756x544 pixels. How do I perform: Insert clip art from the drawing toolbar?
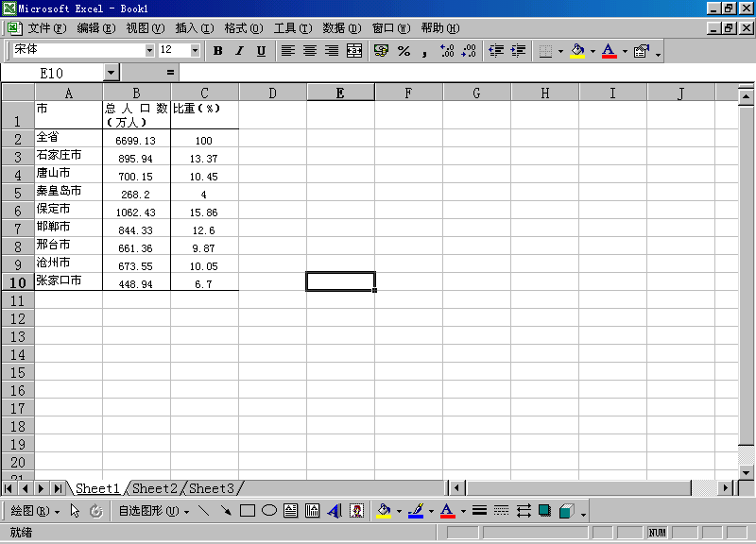coord(357,511)
